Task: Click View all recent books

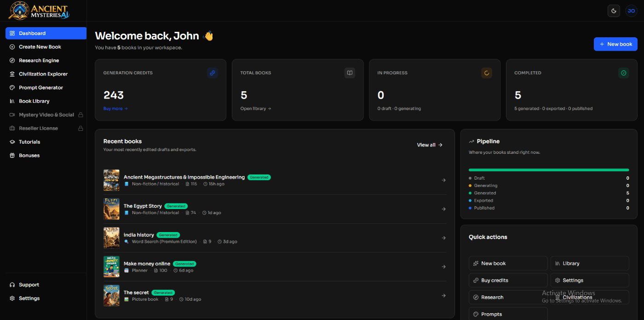Action: click(x=430, y=145)
